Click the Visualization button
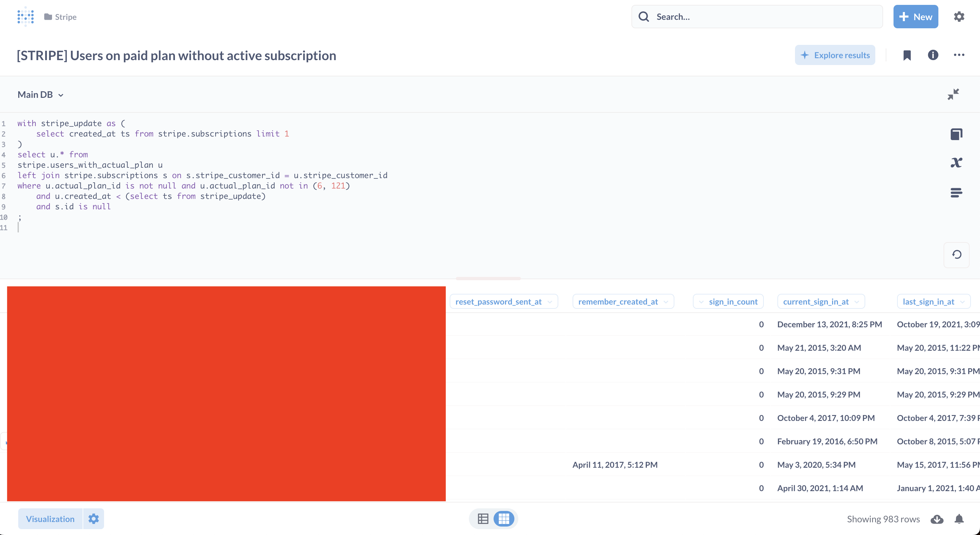The image size is (980, 535). [x=50, y=519]
